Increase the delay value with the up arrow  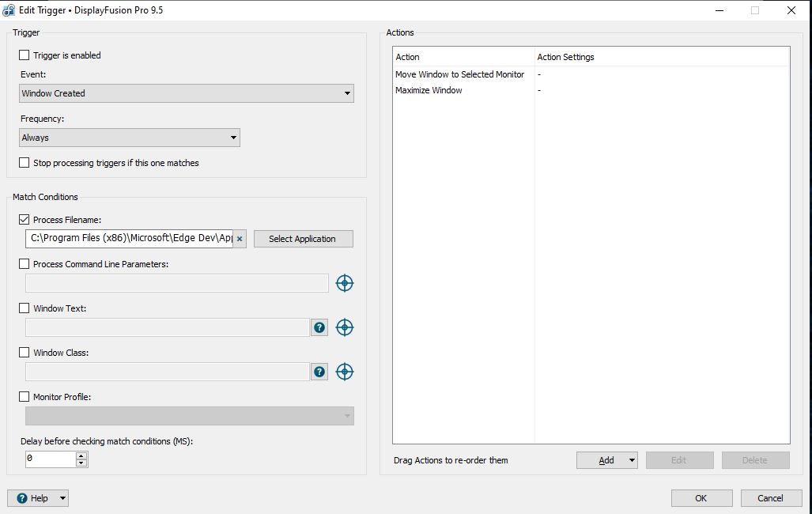point(81,455)
